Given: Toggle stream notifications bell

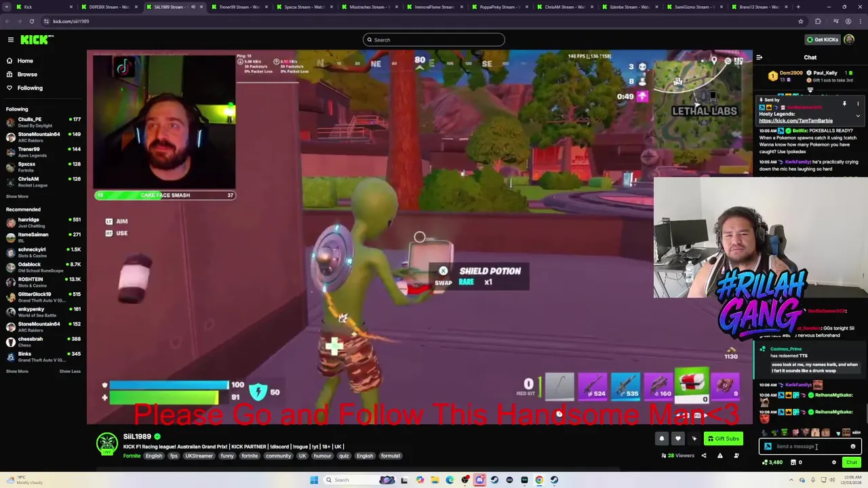Looking at the screenshot, I should pyautogui.click(x=662, y=439).
